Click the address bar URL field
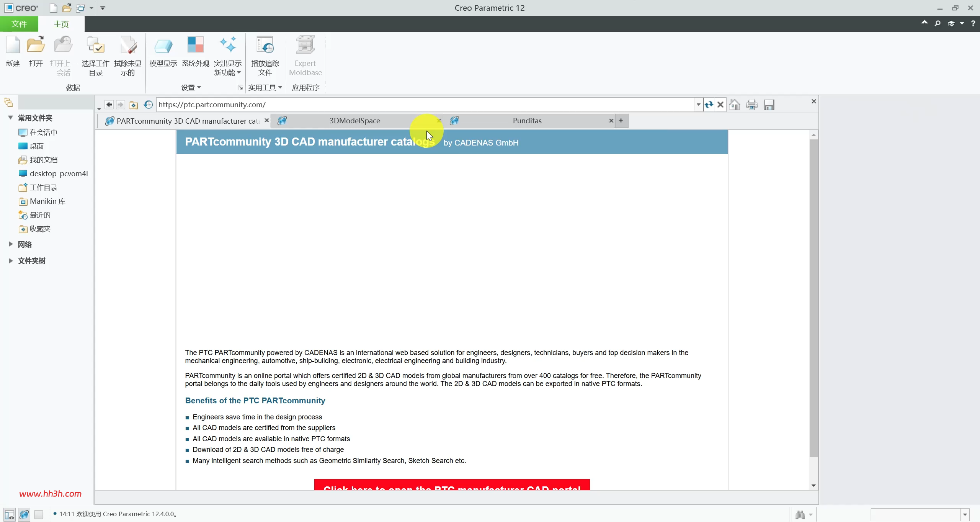Viewport: 980px width, 522px height. click(x=425, y=105)
